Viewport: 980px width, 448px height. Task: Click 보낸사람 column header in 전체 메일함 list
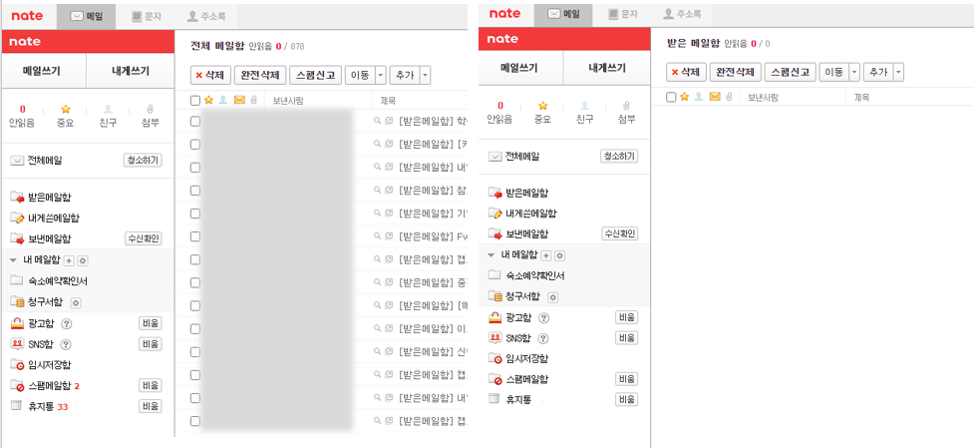click(x=288, y=100)
